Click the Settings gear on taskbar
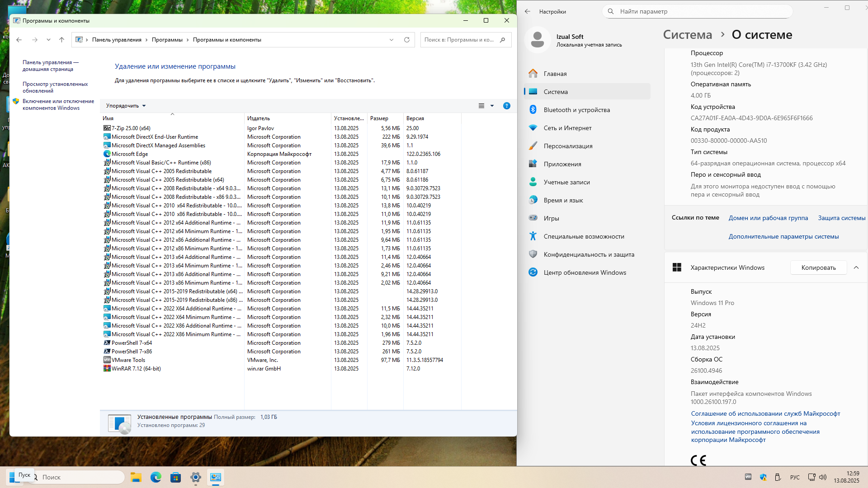 click(x=196, y=477)
